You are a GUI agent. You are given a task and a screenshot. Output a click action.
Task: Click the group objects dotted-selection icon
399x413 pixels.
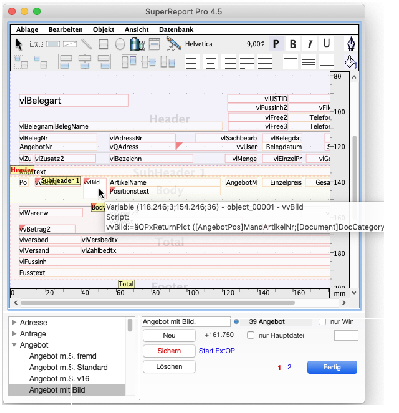[21, 62]
